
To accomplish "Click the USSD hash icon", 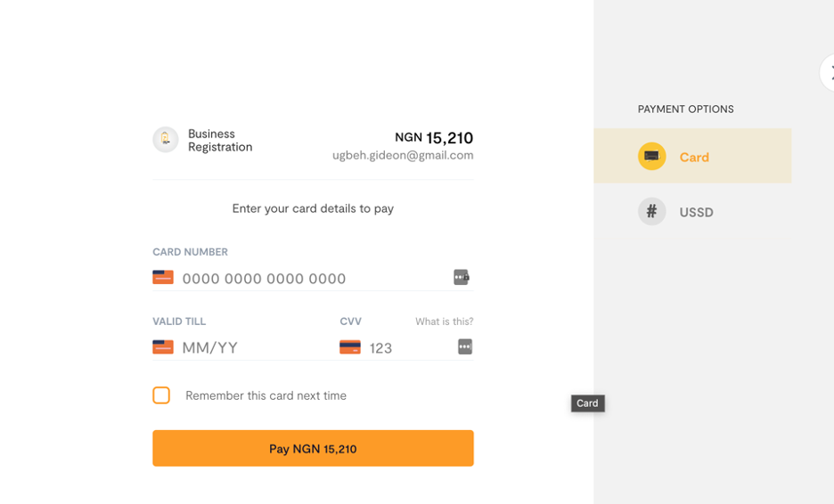I will [651, 212].
